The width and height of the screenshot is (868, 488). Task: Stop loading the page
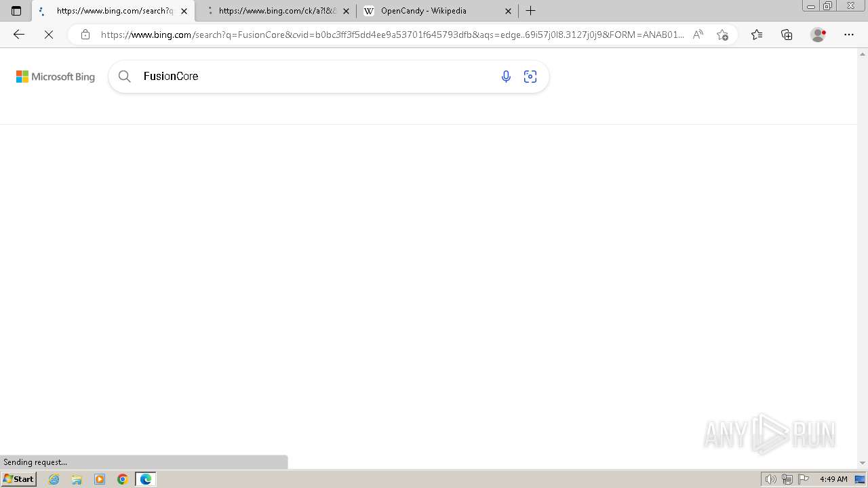pyautogui.click(x=49, y=35)
